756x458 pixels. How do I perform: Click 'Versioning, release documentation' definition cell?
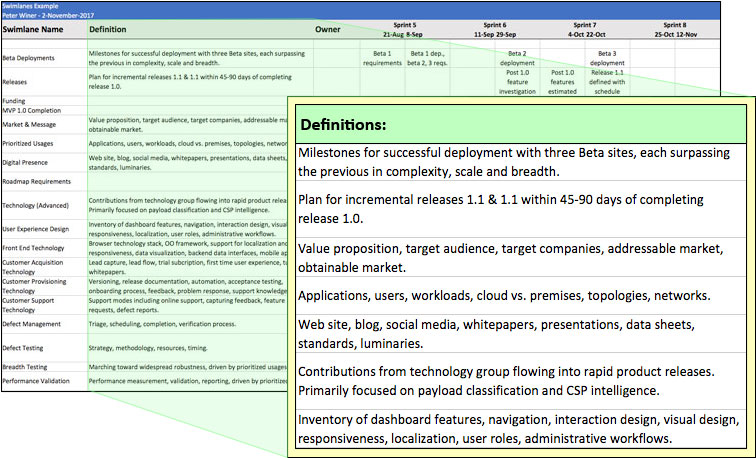[x=188, y=286]
